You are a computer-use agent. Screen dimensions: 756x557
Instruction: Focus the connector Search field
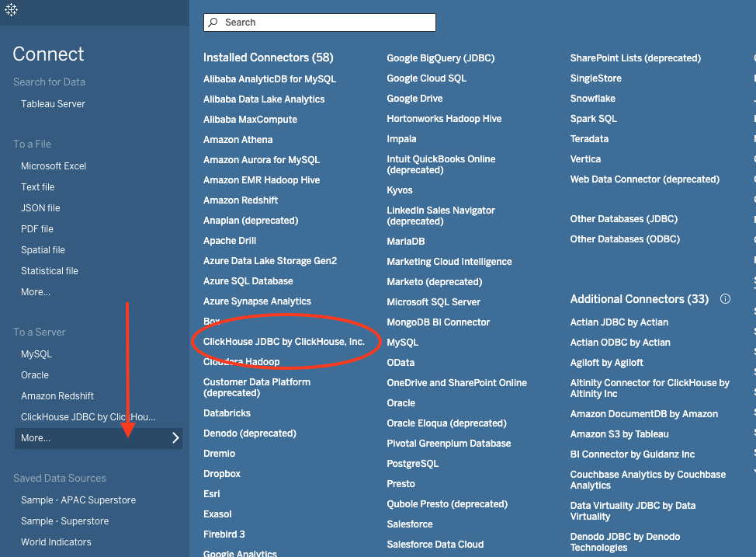(x=326, y=23)
